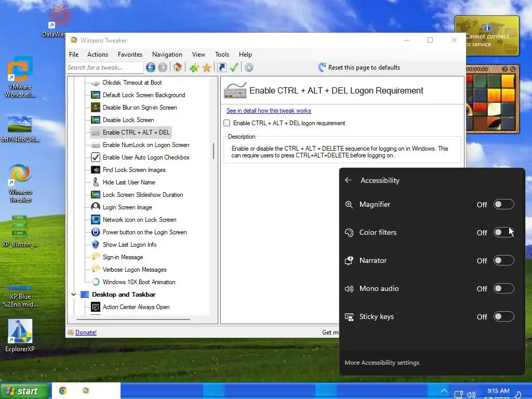Image resolution: width=532 pixels, height=399 pixels.
Task: Click the shortcut export icon in toolbar
Action: (221, 67)
